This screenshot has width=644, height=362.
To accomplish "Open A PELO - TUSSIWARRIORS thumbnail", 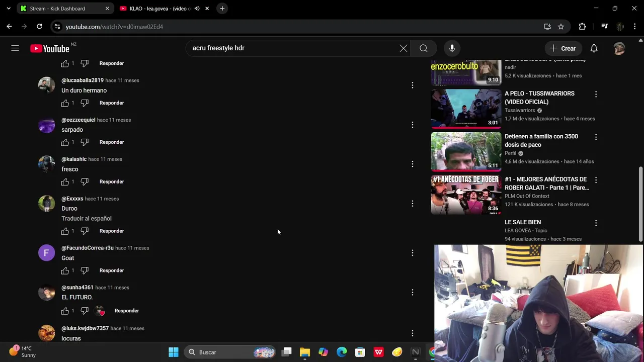I will (x=466, y=109).
